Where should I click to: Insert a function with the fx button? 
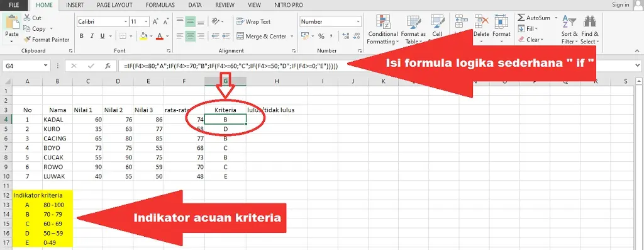pos(108,65)
